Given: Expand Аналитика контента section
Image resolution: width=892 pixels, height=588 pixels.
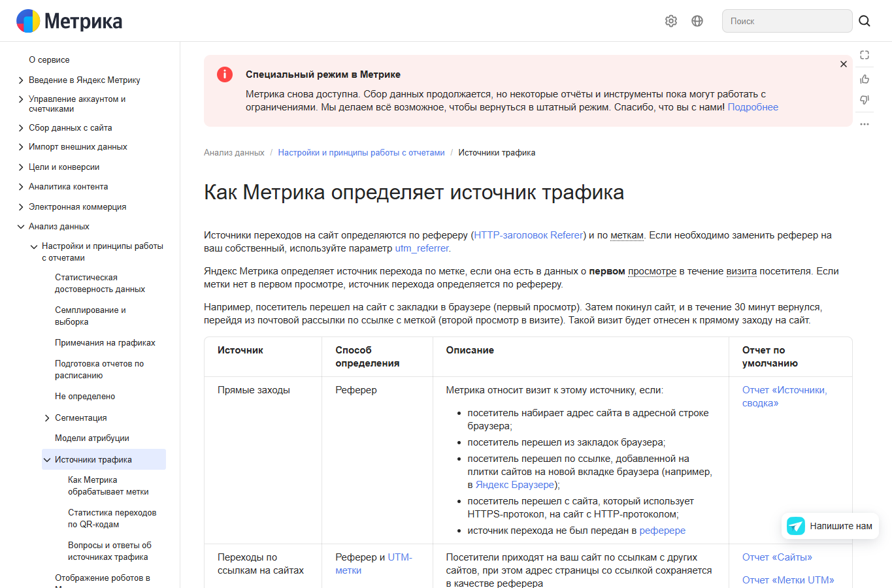Looking at the screenshot, I should [21, 187].
